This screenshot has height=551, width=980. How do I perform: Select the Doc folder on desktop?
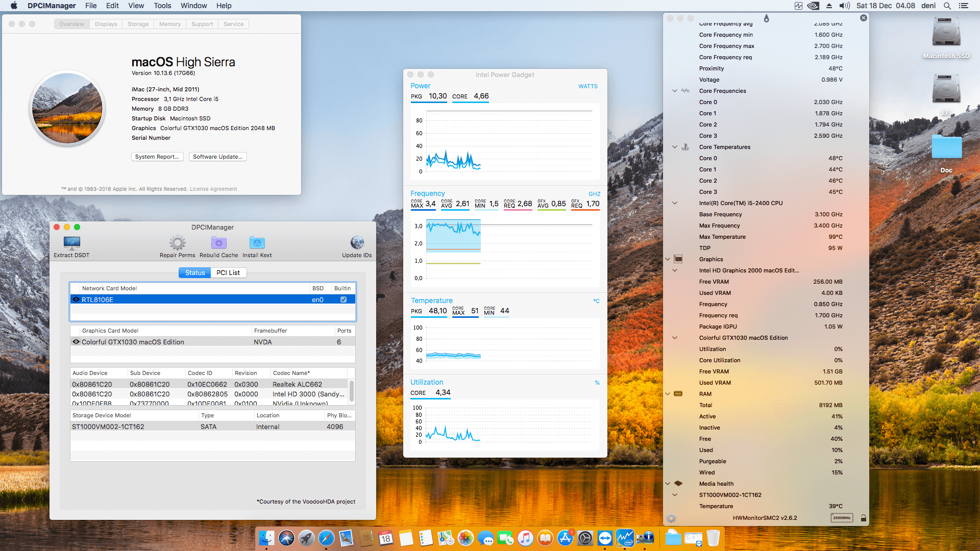946,154
